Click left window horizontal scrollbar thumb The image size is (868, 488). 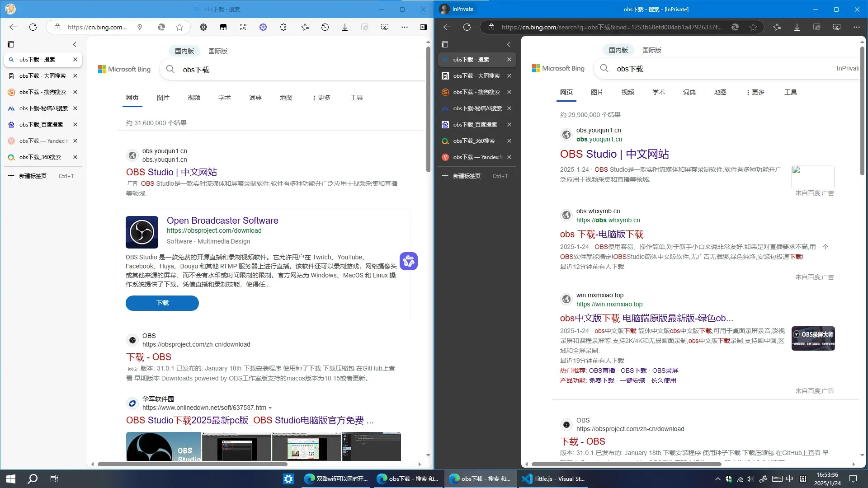[192, 464]
